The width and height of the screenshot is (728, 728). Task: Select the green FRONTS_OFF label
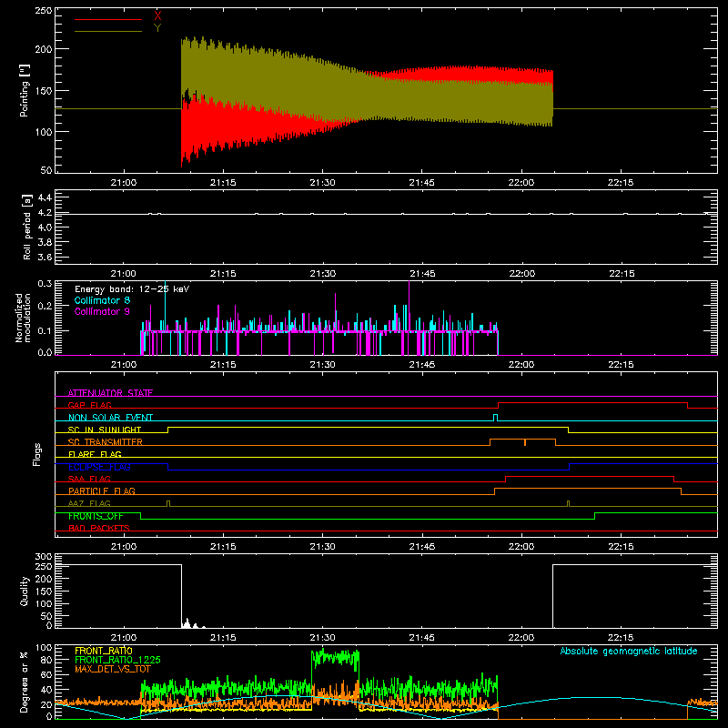[x=96, y=516]
